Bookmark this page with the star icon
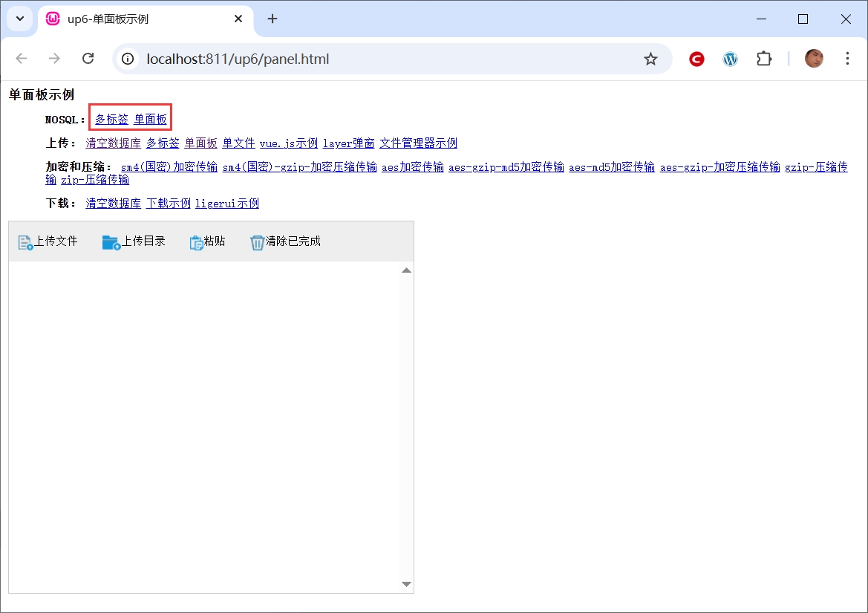The image size is (868, 613). (650, 59)
